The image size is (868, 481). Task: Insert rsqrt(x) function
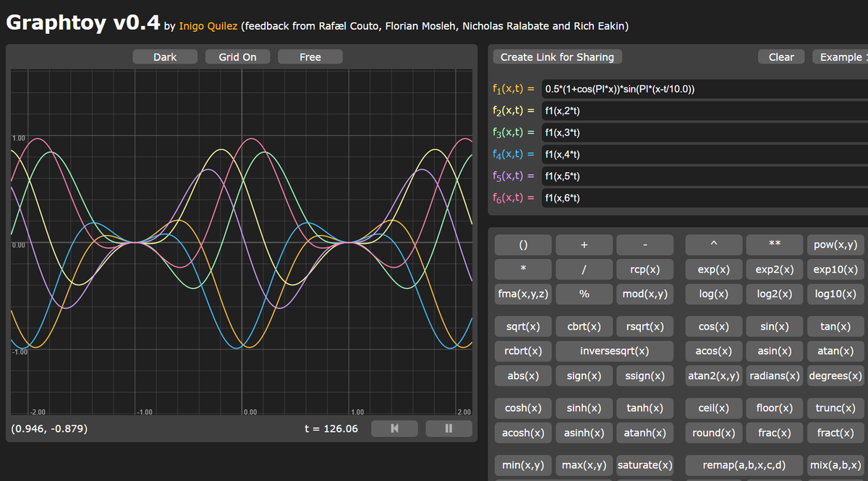pos(644,326)
